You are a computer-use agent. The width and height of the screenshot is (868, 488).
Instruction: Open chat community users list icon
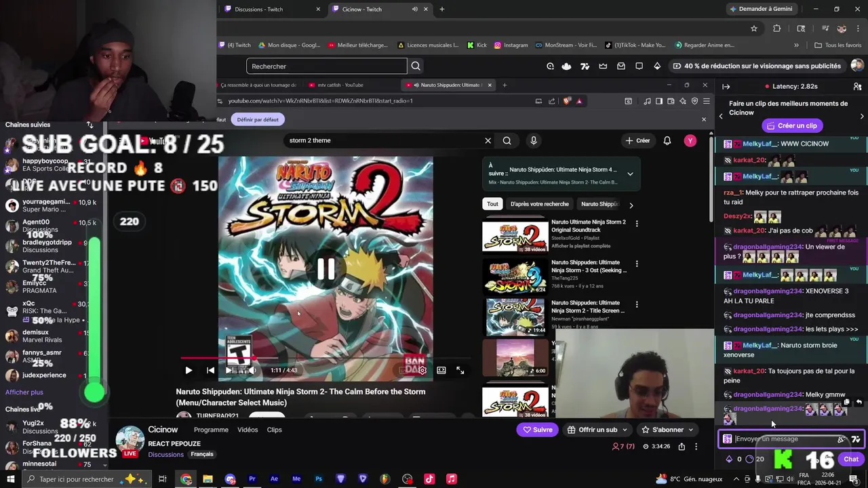(x=857, y=87)
